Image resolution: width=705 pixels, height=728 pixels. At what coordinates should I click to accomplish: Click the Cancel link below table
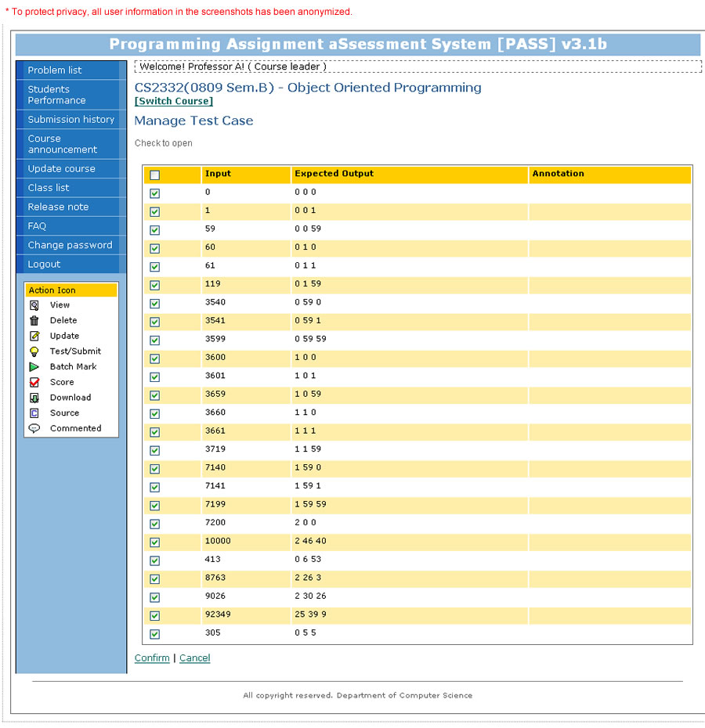[x=194, y=658]
